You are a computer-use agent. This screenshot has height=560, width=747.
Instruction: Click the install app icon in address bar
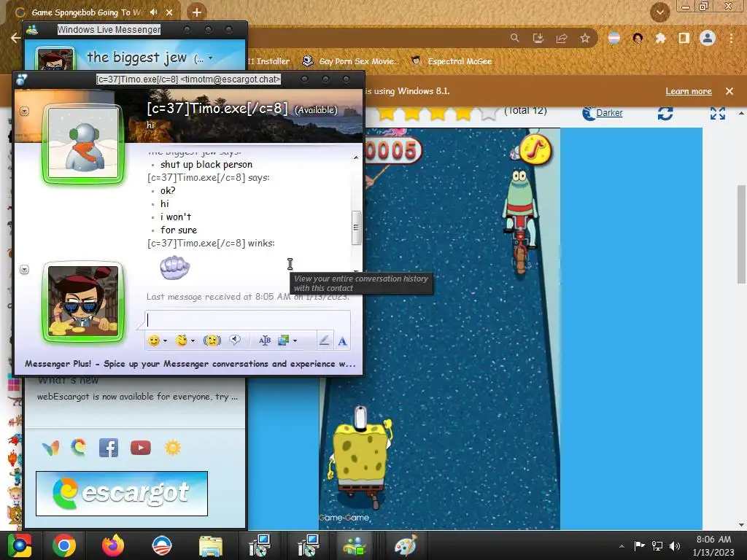pos(538,38)
